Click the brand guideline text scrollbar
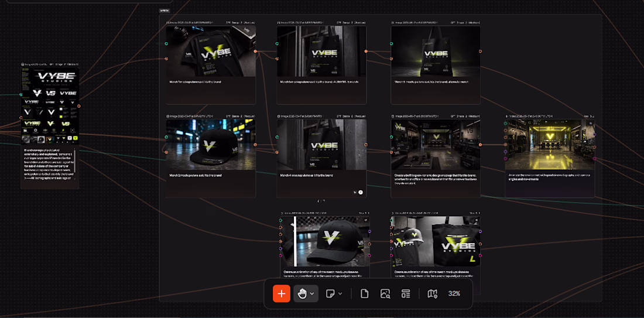 coord(75,160)
